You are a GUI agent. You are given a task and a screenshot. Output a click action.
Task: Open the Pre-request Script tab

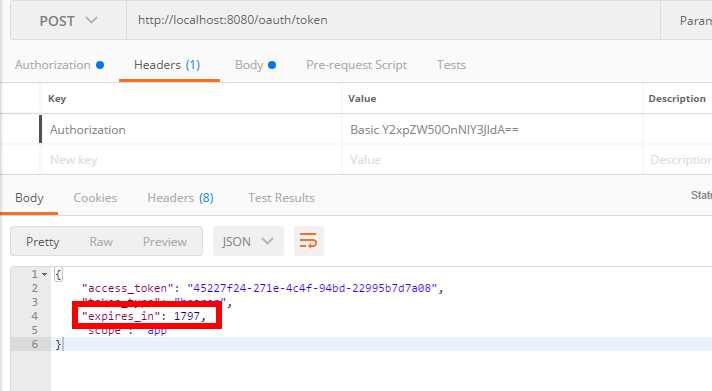click(x=356, y=65)
